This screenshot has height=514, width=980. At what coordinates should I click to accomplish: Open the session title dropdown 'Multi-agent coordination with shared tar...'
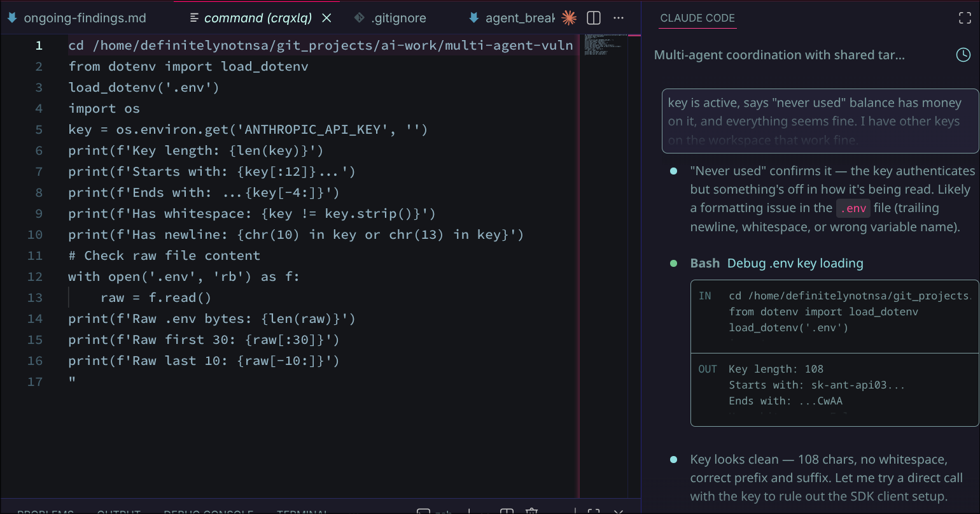point(780,55)
